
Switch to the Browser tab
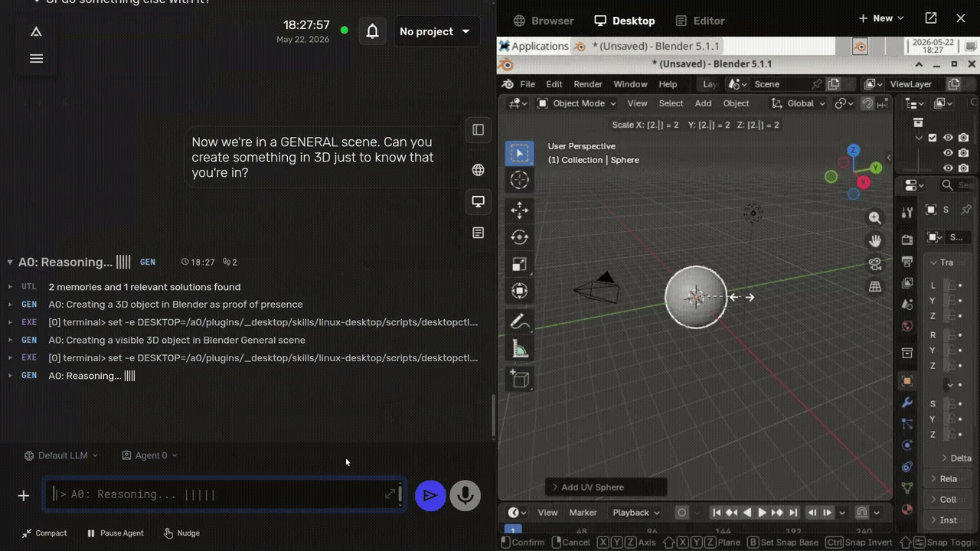pyautogui.click(x=544, y=21)
